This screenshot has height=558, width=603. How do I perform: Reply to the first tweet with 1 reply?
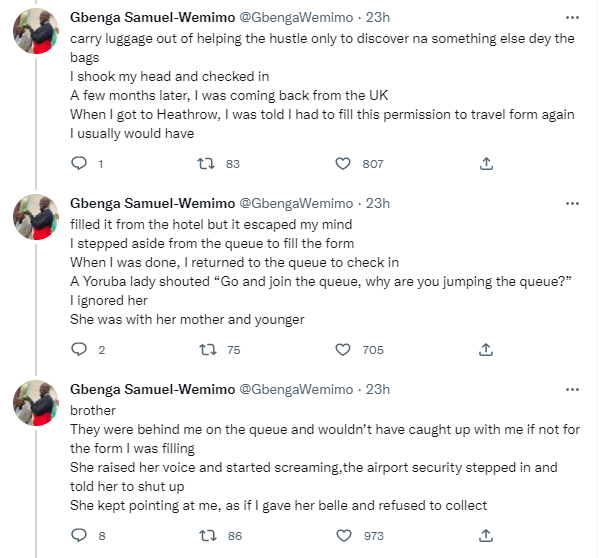82,163
